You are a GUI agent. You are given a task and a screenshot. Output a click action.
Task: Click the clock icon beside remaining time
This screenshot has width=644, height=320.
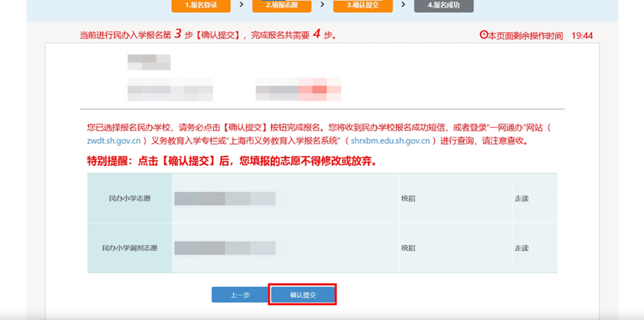tap(484, 35)
